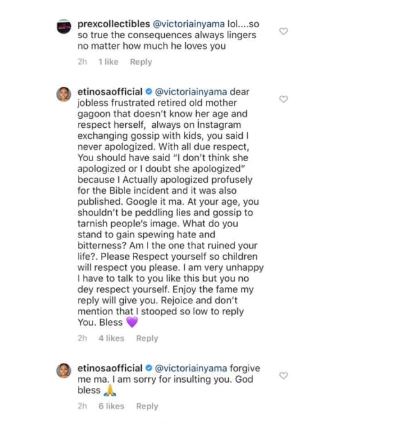This screenshot has width=394, height=427.
Task: Click verified badge beside etinosaofficial long comment
Action: coord(149,91)
